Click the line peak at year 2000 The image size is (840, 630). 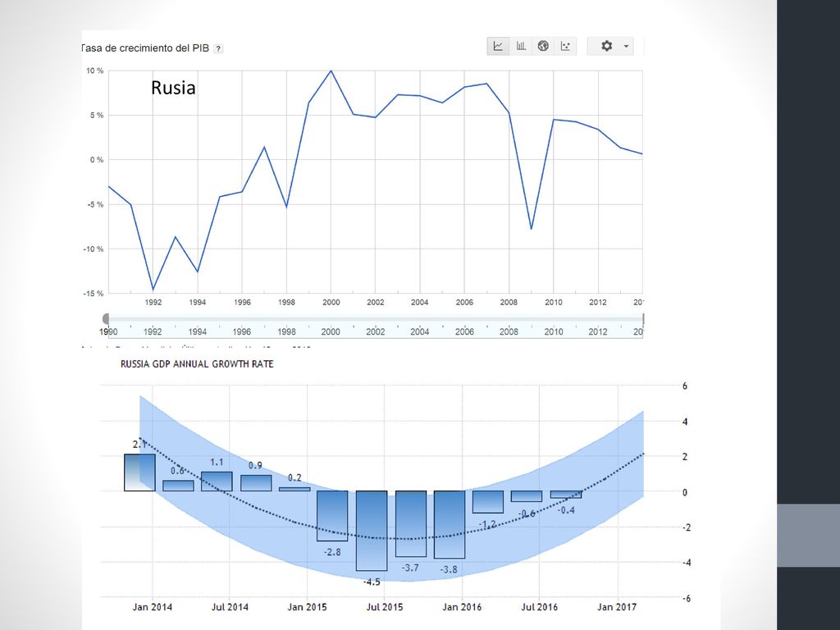point(331,71)
